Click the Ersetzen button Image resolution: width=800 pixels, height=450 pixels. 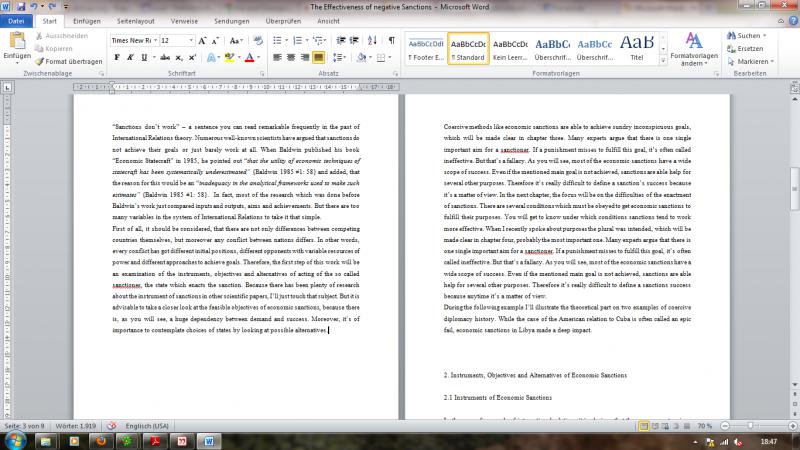coord(749,48)
